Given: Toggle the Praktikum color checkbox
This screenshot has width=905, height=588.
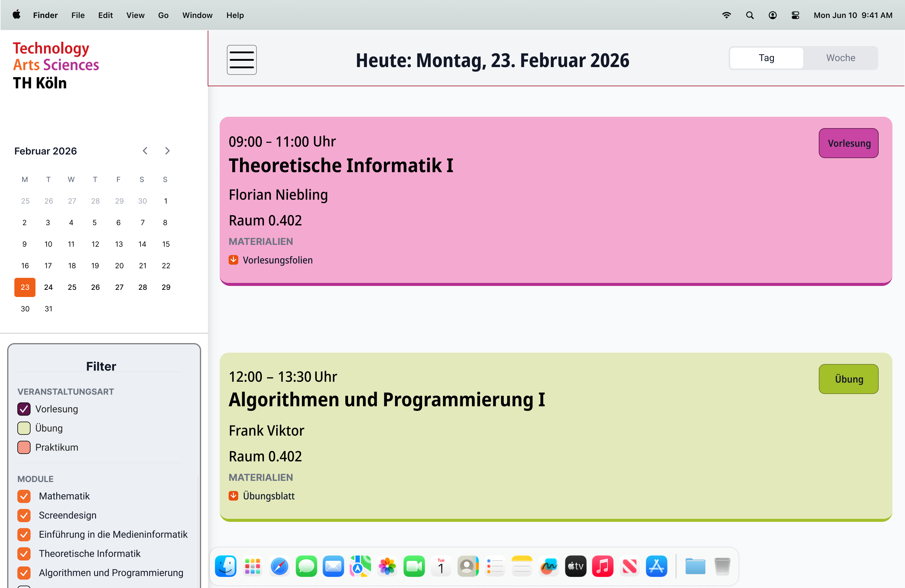Looking at the screenshot, I should [x=24, y=447].
